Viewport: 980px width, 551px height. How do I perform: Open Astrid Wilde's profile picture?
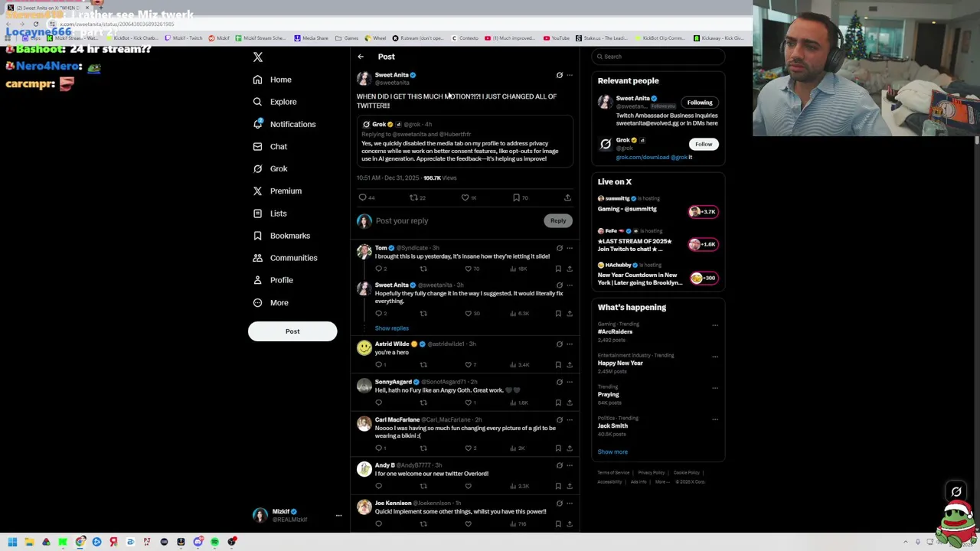364,348
